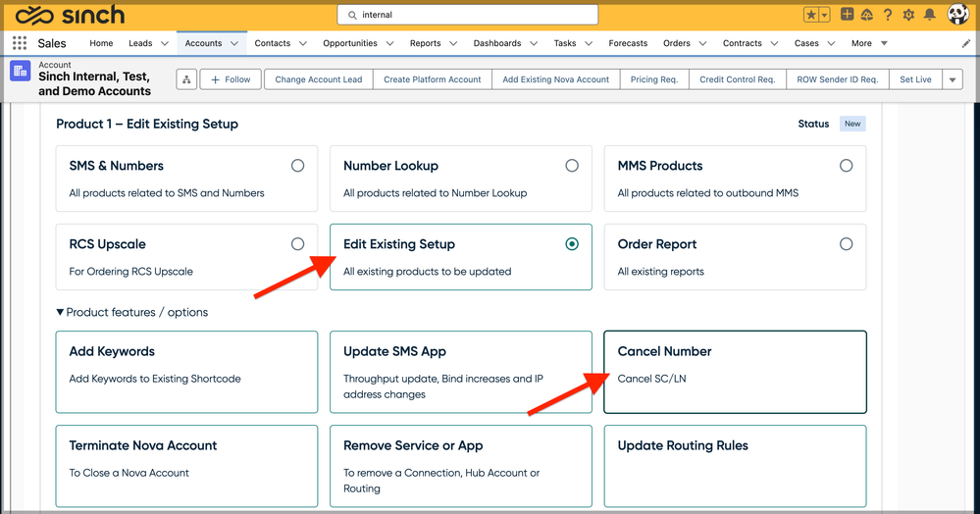Collapse the Product features / options section
The image size is (980, 514).
pos(131,312)
